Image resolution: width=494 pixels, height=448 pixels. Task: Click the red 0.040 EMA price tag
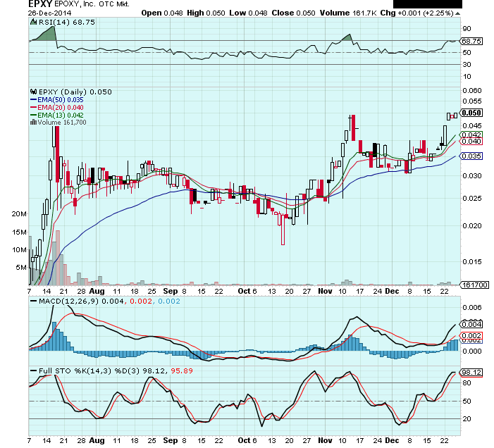[471, 142]
